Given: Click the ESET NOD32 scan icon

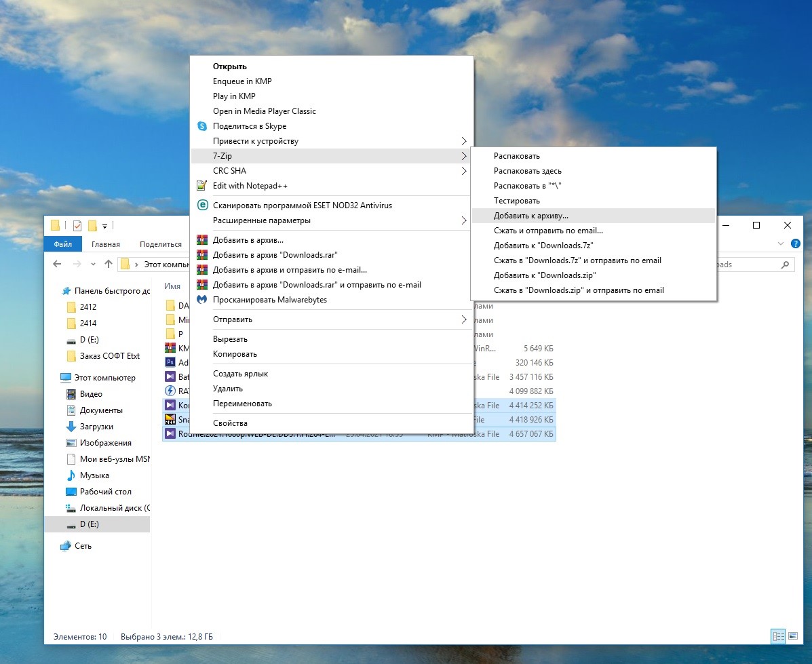Looking at the screenshot, I should pos(201,205).
